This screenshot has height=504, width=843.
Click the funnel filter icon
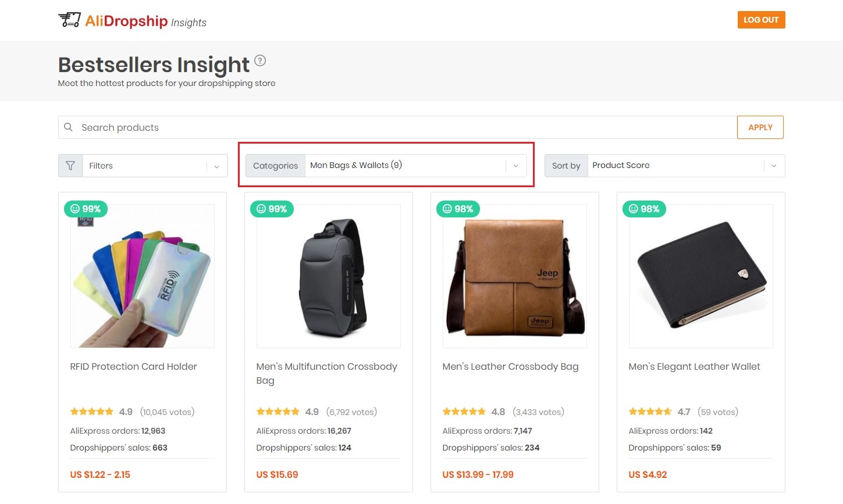70,166
